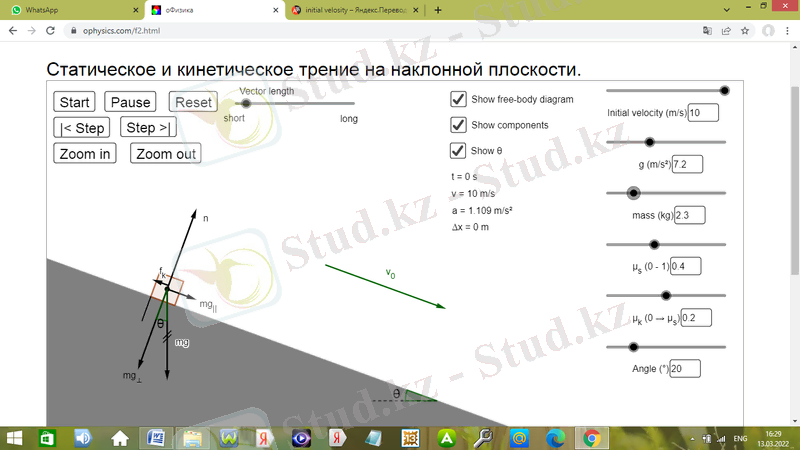Reload the page

click(x=50, y=31)
